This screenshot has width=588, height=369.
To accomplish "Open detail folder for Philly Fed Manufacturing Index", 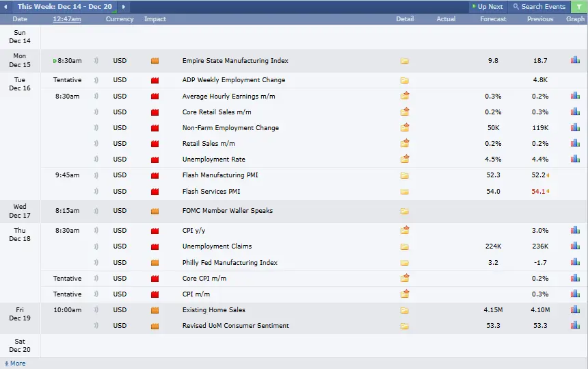I will click(404, 263).
